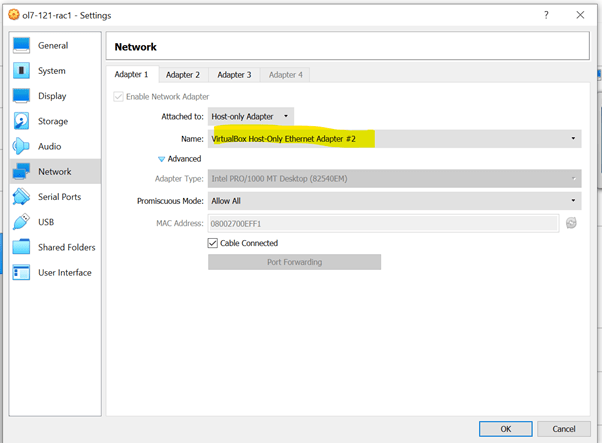Viewport: 602px width, 443px height.
Task: Open the Audio speaker icon
Action: point(22,146)
